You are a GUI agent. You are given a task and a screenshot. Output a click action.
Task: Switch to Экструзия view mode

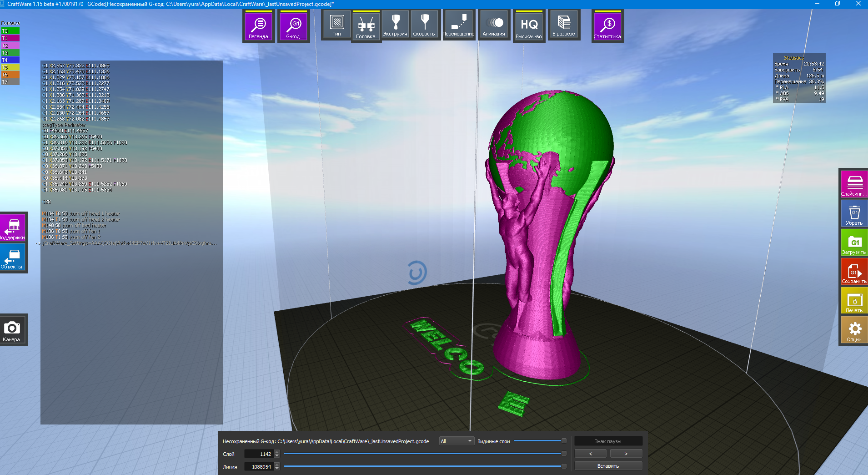coord(395,25)
